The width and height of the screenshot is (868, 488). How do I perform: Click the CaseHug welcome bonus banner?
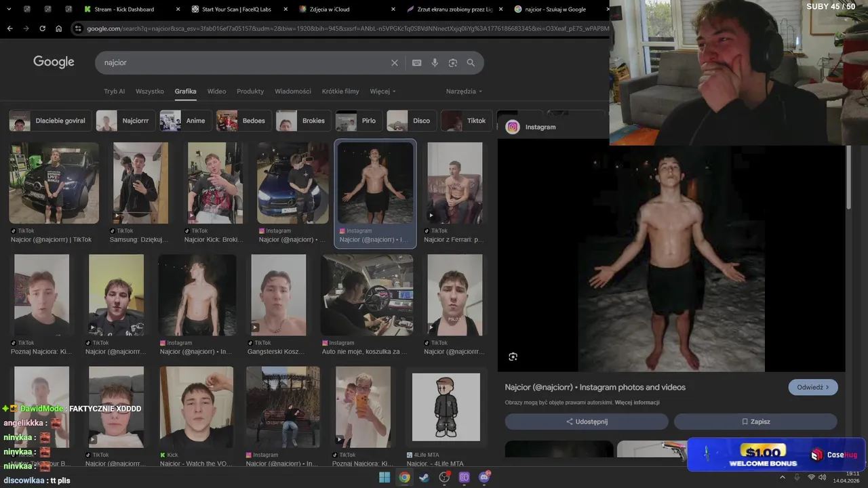pos(777,454)
